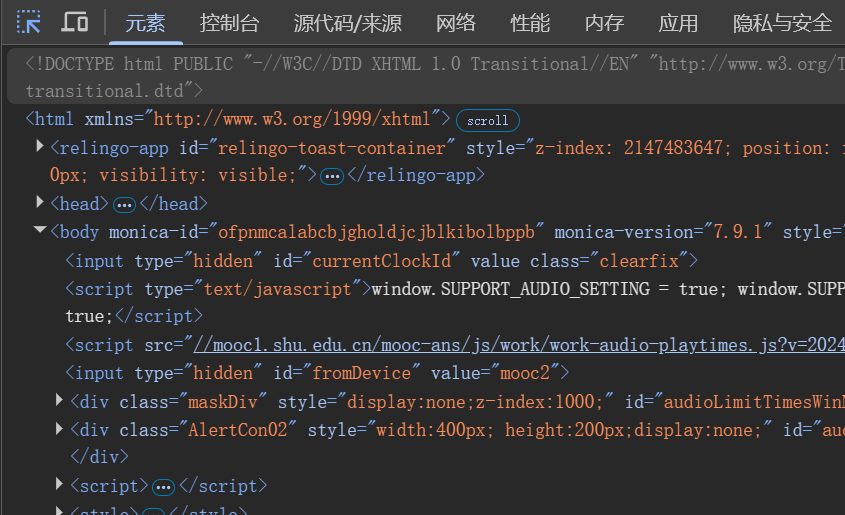Select the DOCTYPE declaration line

(426, 76)
